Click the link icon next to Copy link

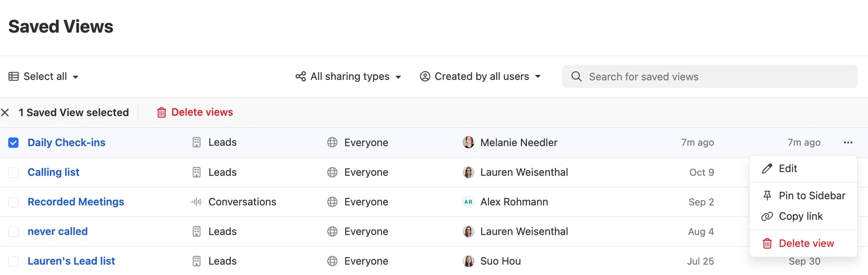point(767,216)
